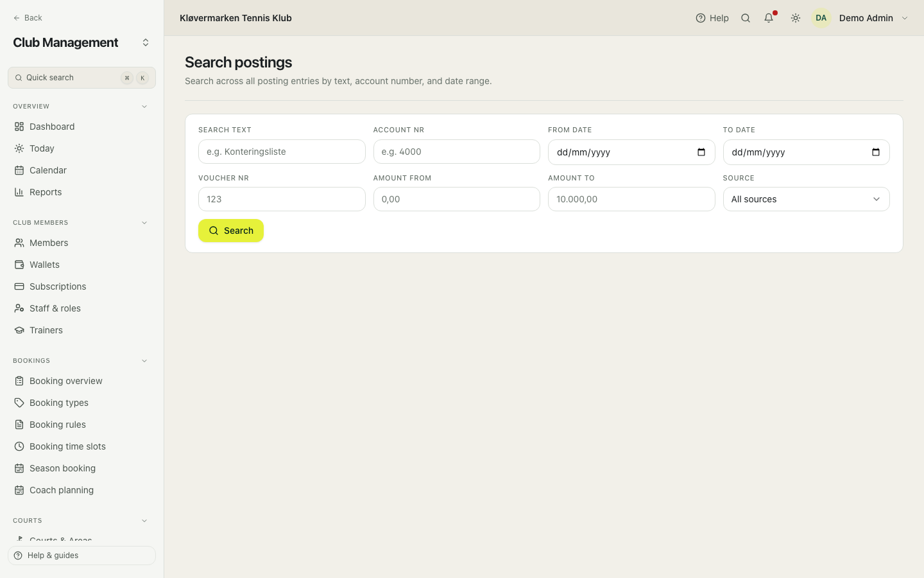Click the Help link in top bar

tap(712, 18)
